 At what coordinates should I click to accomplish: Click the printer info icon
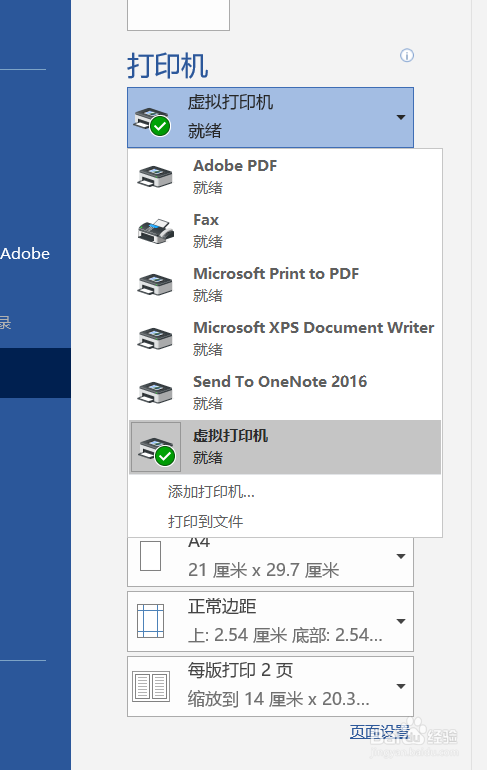[406, 55]
